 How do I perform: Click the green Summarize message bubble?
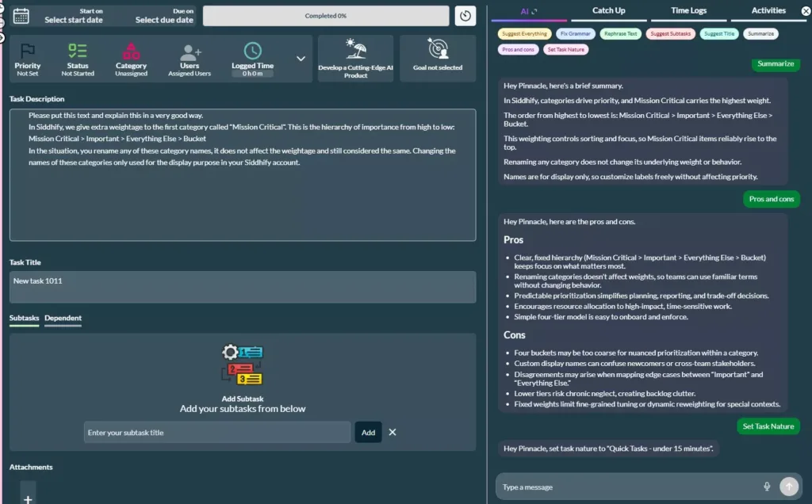coord(776,64)
